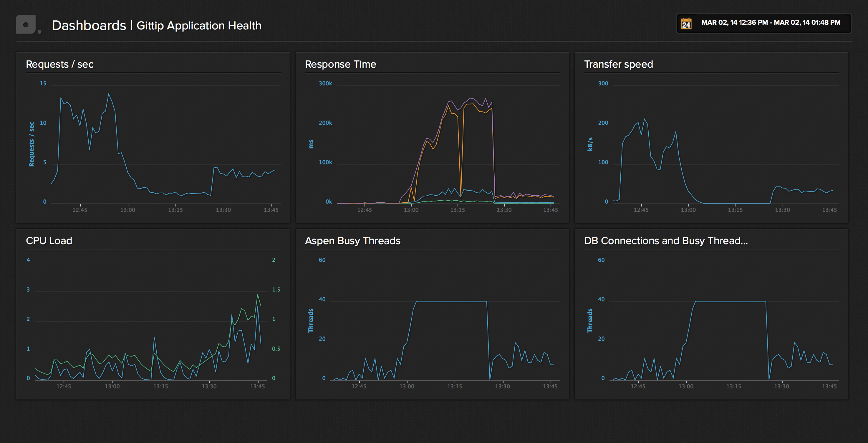
Task: Click the 13:15 tick on Response Time chart
Action: 458,210
